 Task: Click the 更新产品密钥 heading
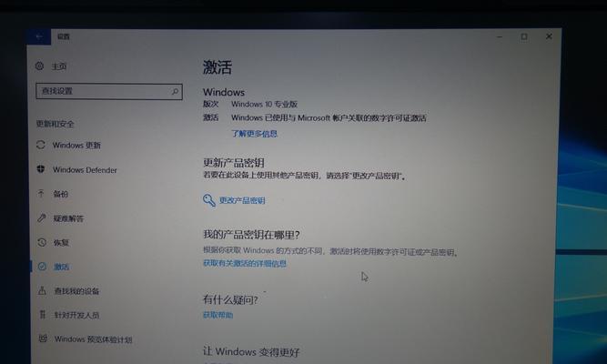pos(234,163)
